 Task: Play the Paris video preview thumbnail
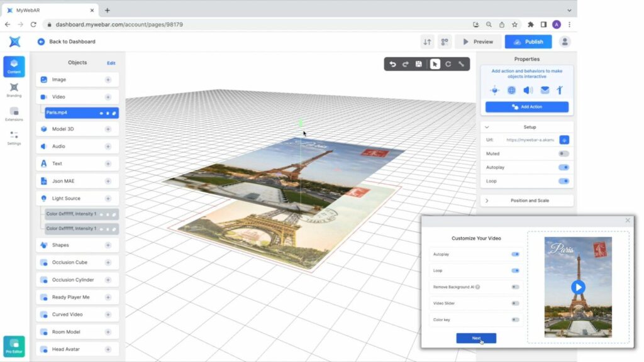click(578, 288)
